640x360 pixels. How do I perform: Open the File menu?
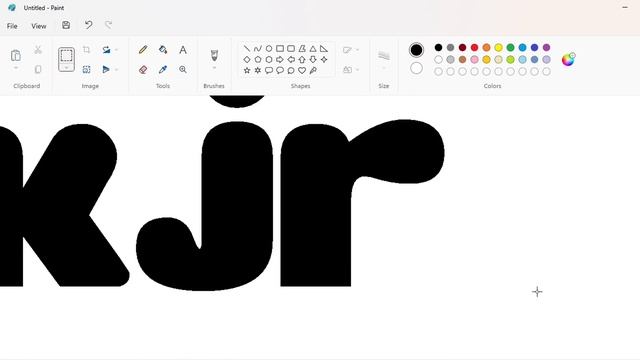[12, 26]
